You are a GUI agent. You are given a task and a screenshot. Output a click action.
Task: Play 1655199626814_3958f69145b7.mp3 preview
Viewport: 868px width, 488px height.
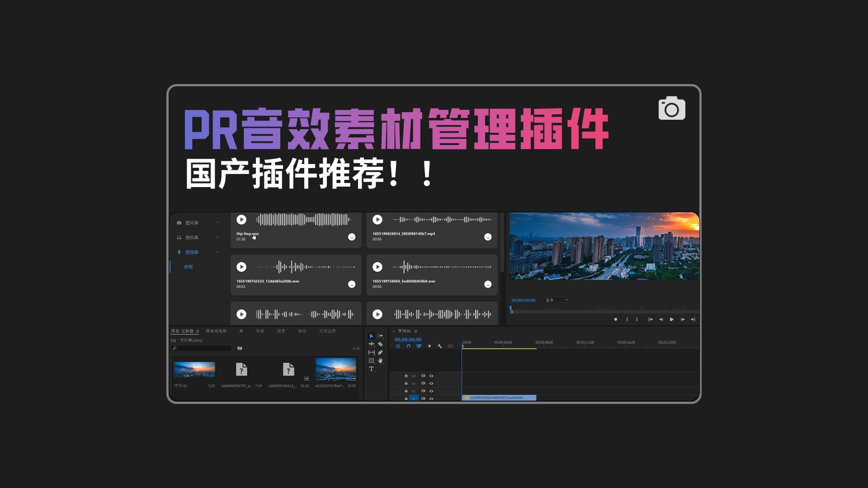tap(377, 220)
